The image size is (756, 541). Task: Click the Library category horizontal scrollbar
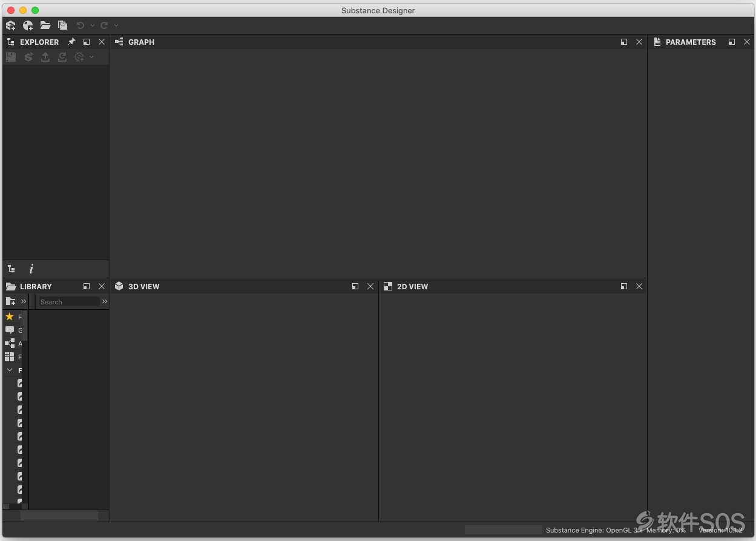click(x=6, y=507)
